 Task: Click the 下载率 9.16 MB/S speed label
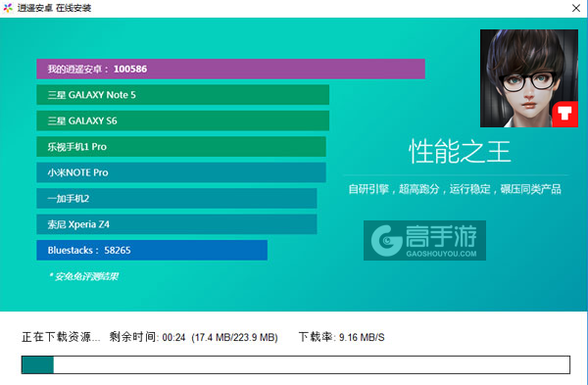click(x=342, y=337)
